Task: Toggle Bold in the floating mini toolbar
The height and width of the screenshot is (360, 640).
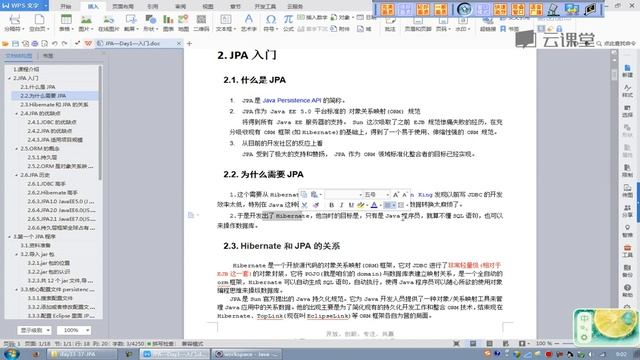Action: (331, 205)
